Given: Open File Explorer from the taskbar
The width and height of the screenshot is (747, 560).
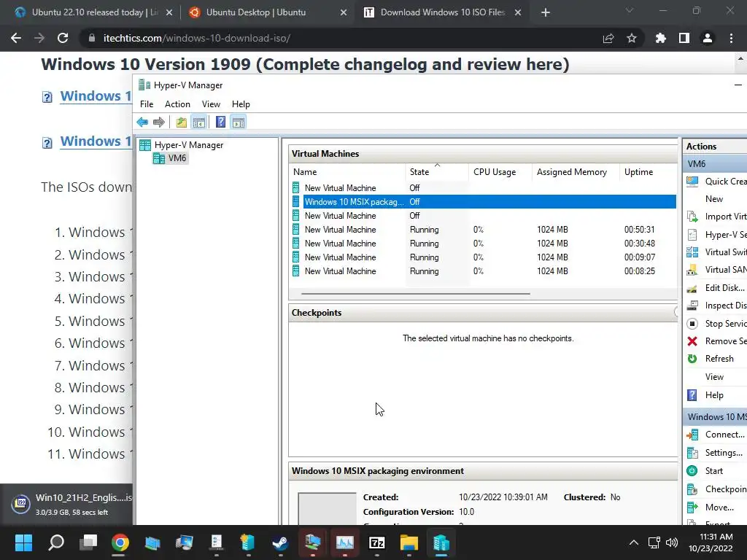Looking at the screenshot, I should [409, 542].
